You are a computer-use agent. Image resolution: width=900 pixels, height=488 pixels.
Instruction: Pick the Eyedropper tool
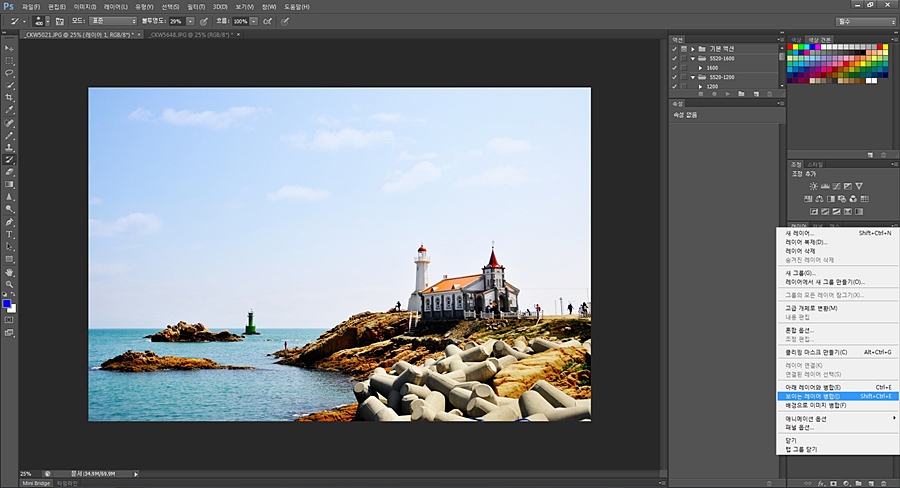[x=9, y=110]
